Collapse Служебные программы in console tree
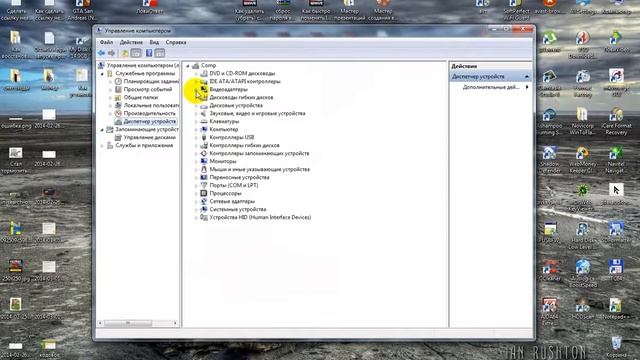 pyautogui.click(x=102, y=73)
